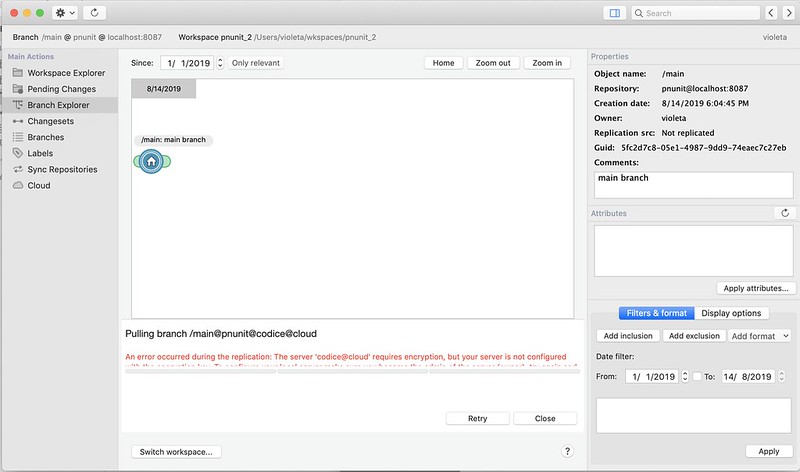Refresh the Attributes panel

[785, 213]
